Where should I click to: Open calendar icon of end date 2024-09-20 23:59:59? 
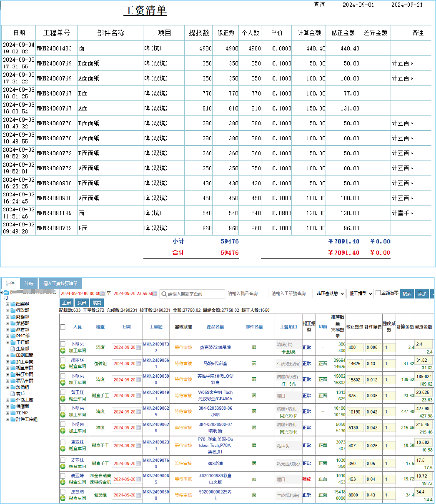coord(155,293)
